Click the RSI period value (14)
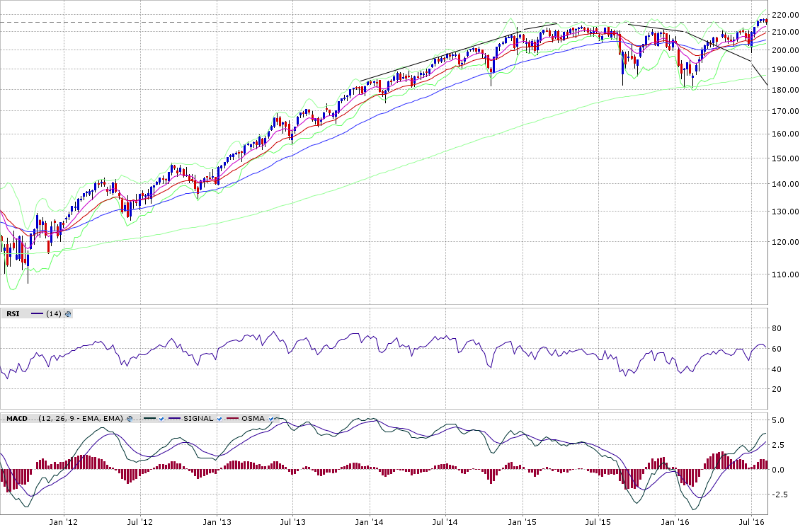The width and height of the screenshot is (805, 532). pos(53,314)
